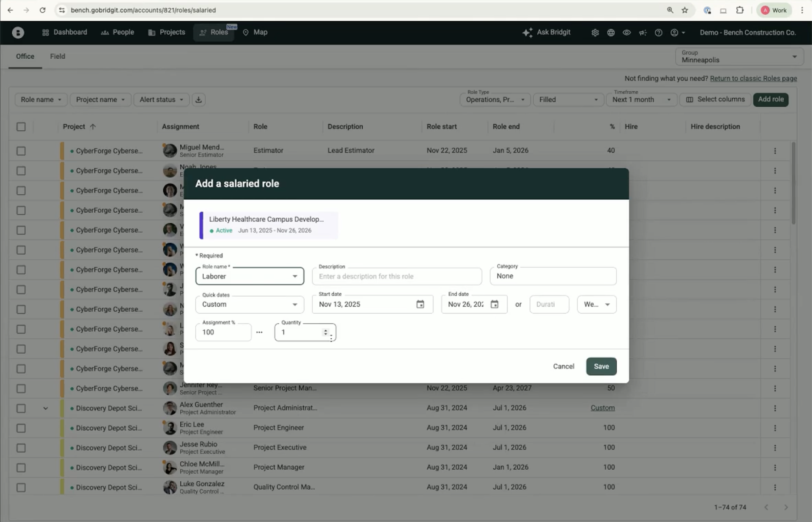Click the Save button
This screenshot has width=812, height=522.
[x=601, y=366]
